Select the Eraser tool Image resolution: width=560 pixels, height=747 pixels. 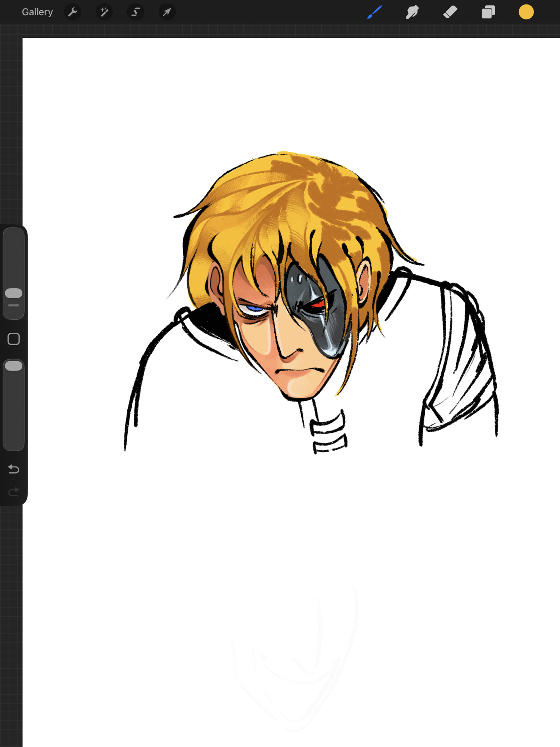click(x=450, y=12)
